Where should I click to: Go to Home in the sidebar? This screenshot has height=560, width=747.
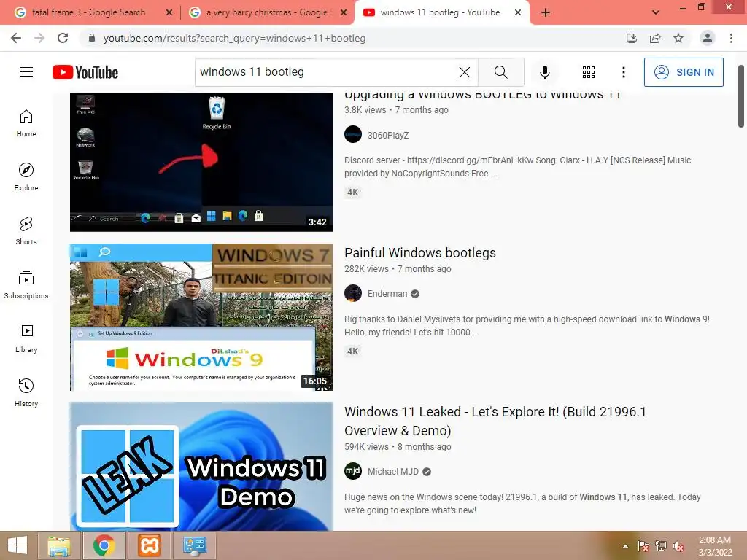pyautogui.click(x=26, y=123)
